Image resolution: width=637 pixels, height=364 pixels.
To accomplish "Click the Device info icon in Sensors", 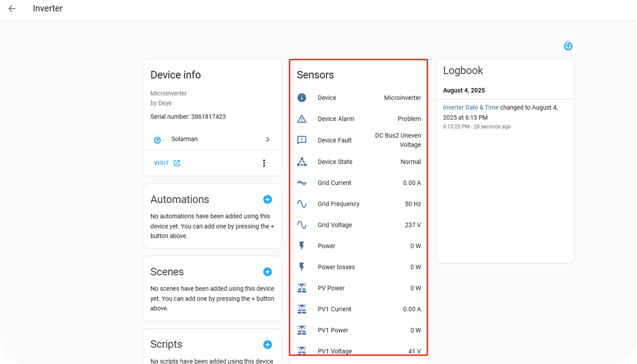I will pos(302,98).
